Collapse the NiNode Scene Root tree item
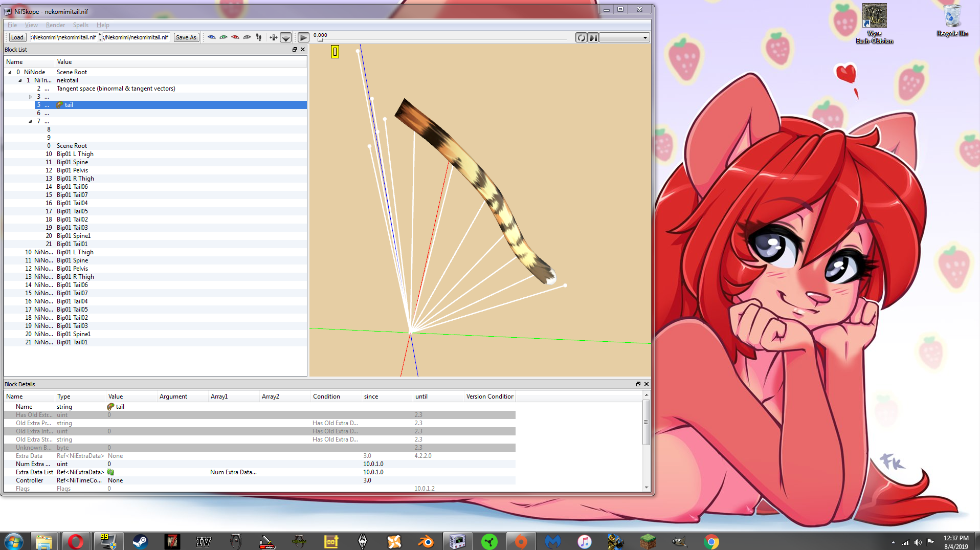The height and width of the screenshot is (550, 980). [10, 72]
